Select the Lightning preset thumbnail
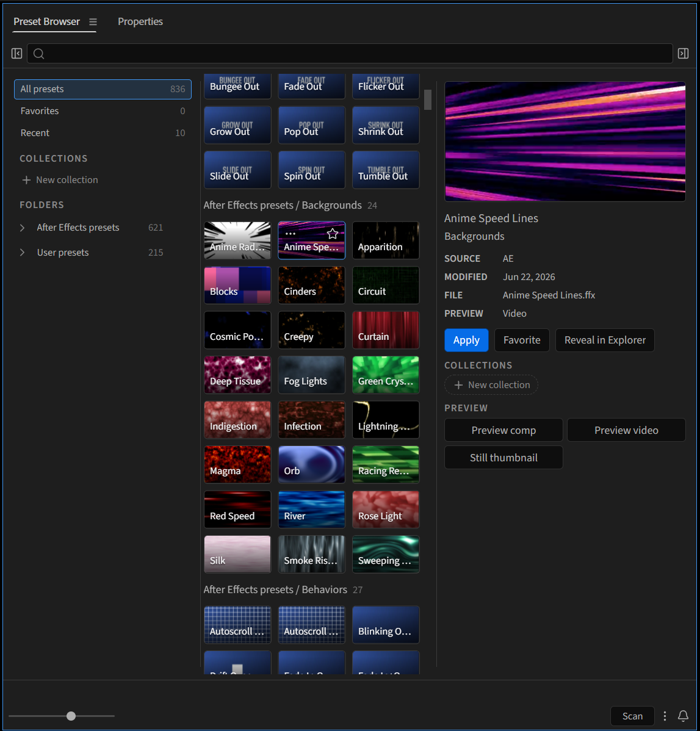 [386, 420]
